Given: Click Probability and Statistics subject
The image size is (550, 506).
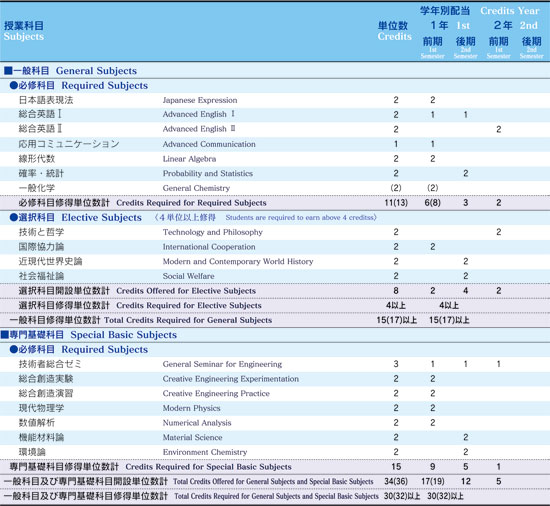Looking at the screenshot, I should tap(208, 174).
